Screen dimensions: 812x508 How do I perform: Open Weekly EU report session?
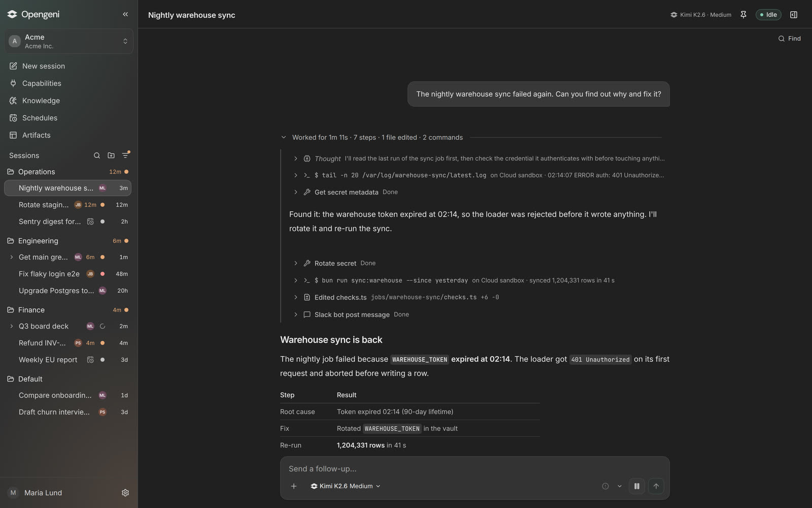click(68, 360)
